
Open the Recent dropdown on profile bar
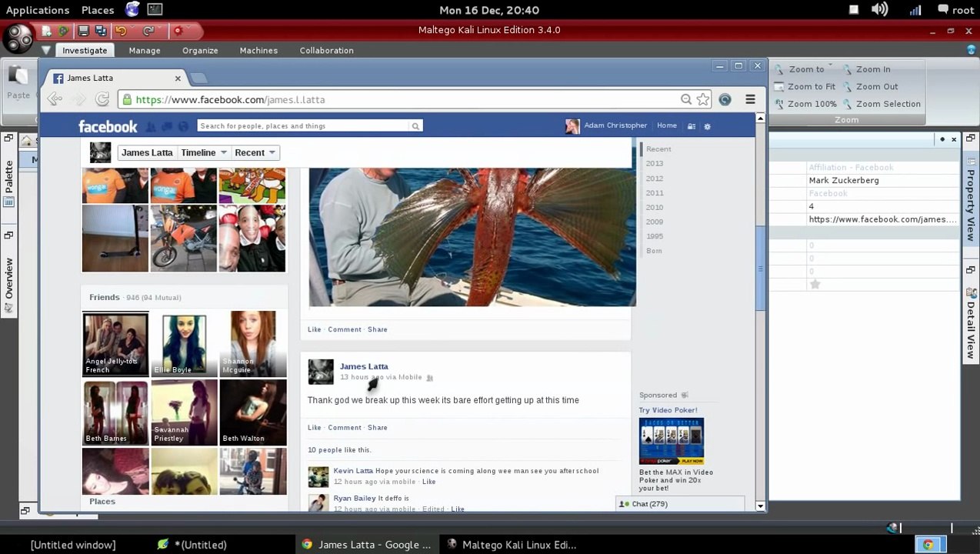pyautogui.click(x=255, y=152)
